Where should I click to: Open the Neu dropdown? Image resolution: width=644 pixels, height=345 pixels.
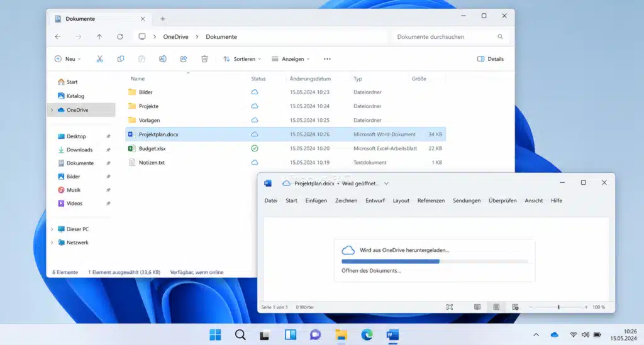coord(68,59)
